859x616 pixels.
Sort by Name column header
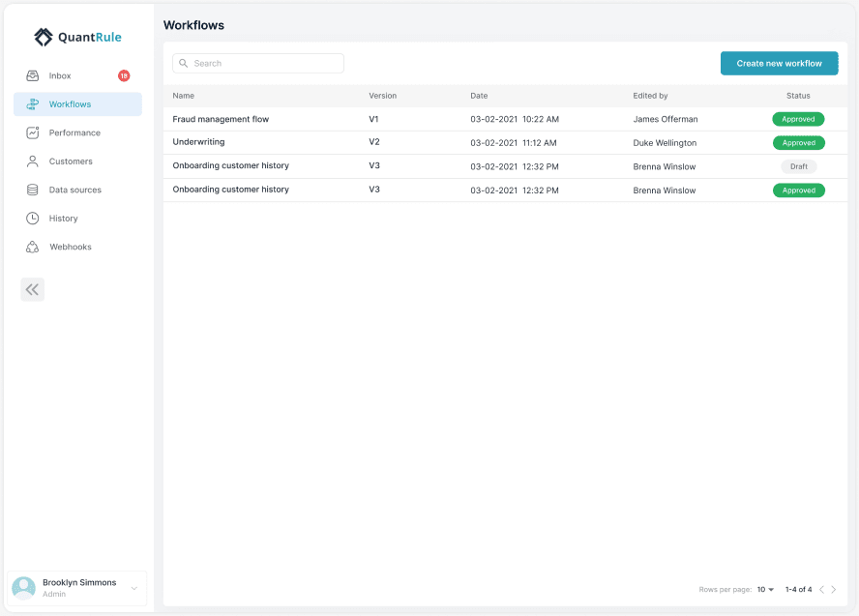click(x=184, y=96)
